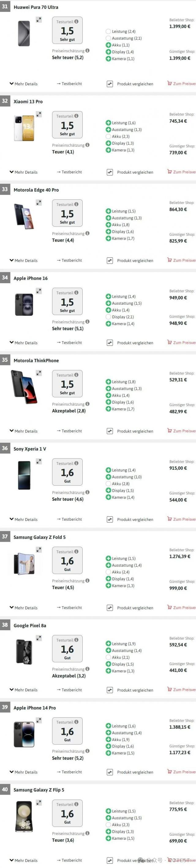Click the Sony Xperia 1 V Testurteil box
Viewport: 196px width, 868px height.
tap(67, 472)
